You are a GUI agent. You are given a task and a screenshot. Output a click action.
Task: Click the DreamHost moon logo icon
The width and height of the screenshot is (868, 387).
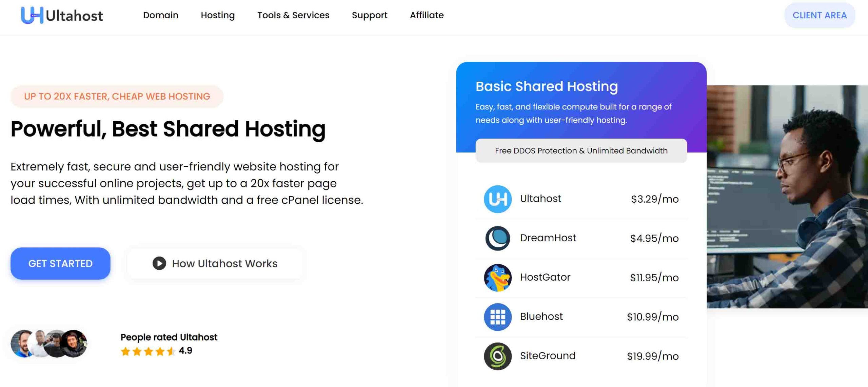tap(497, 238)
